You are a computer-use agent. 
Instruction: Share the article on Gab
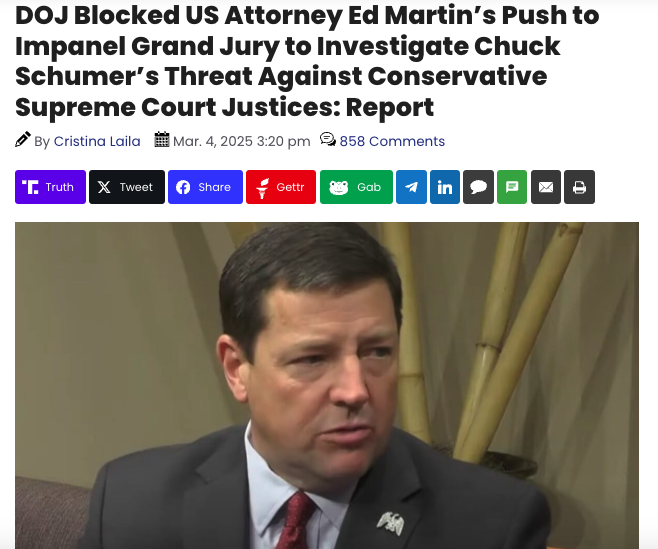tap(356, 187)
